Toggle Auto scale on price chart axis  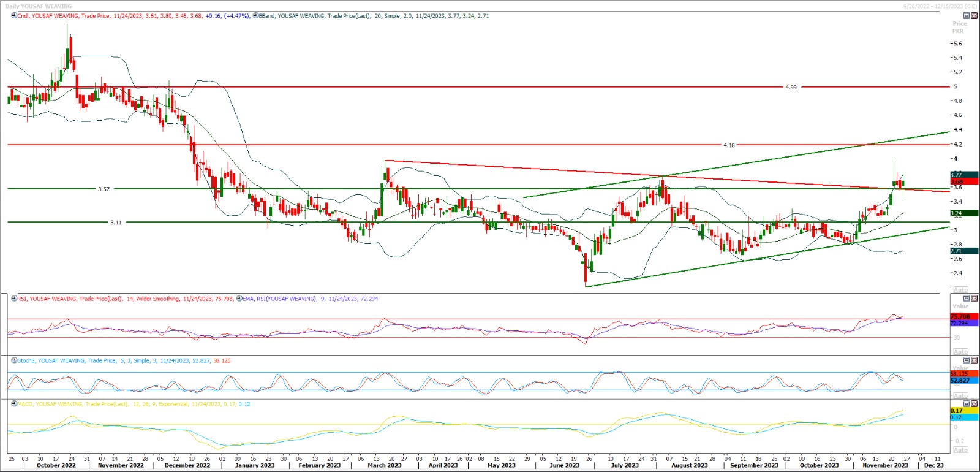coord(960,289)
